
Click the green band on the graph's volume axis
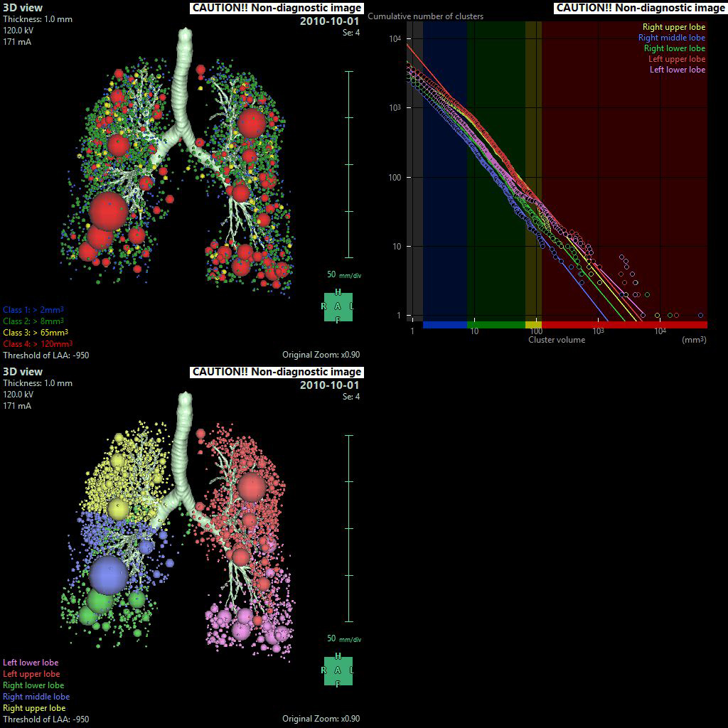point(496,324)
